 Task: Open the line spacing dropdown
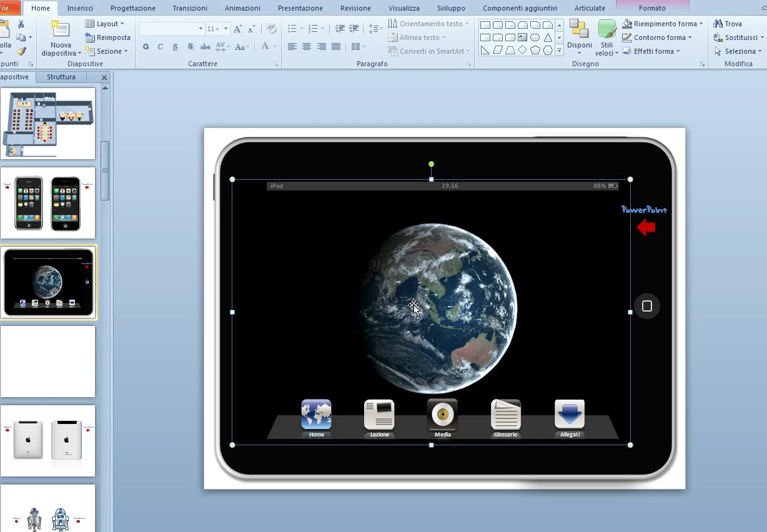click(375, 29)
